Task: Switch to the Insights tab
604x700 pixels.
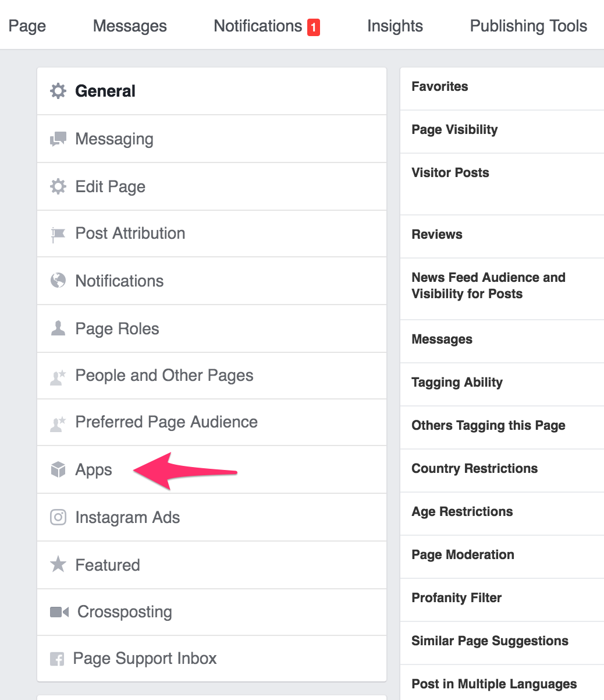Action: click(395, 26)
